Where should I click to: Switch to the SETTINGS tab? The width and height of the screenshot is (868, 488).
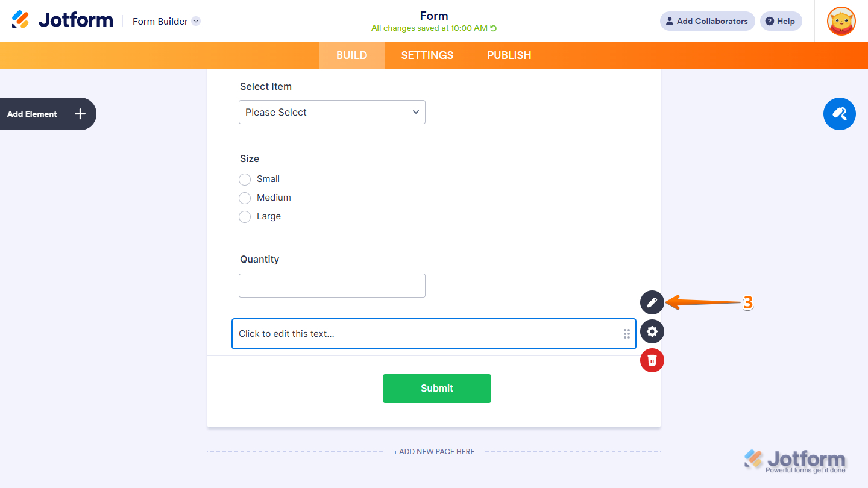(427, 55)
